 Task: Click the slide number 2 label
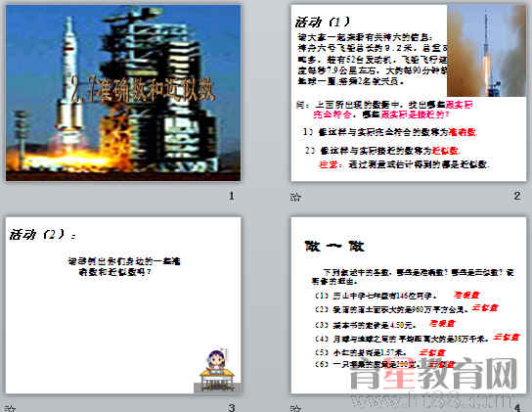517,196
